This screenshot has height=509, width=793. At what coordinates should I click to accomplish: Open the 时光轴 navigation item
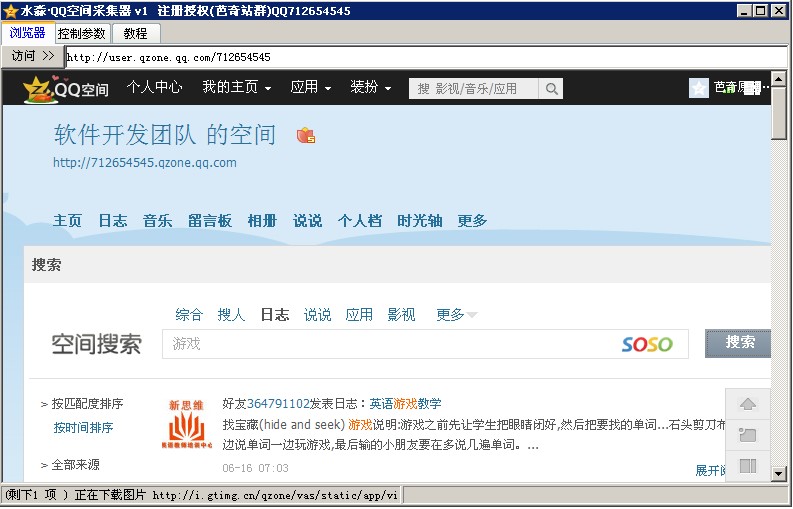click(x=420, y=221)
